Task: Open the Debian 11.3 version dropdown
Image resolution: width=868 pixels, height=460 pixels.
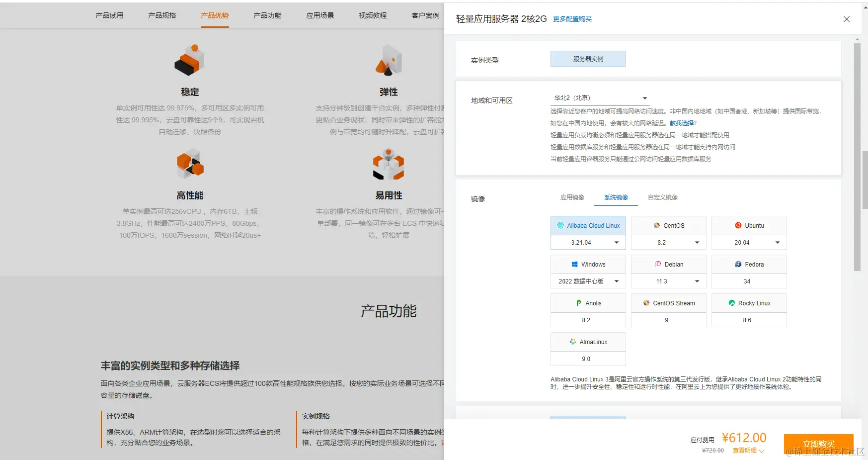Action: [669, 281]
